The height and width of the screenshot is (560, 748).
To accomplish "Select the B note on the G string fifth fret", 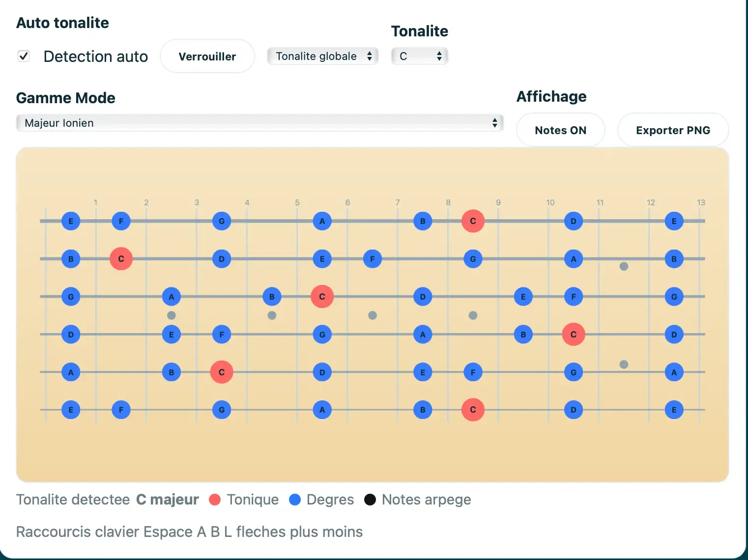I will 272,297.
